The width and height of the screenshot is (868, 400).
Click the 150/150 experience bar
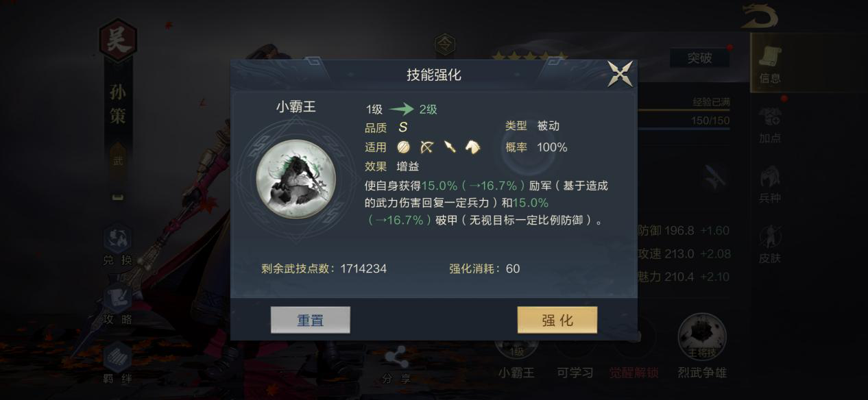pos(684,121)
